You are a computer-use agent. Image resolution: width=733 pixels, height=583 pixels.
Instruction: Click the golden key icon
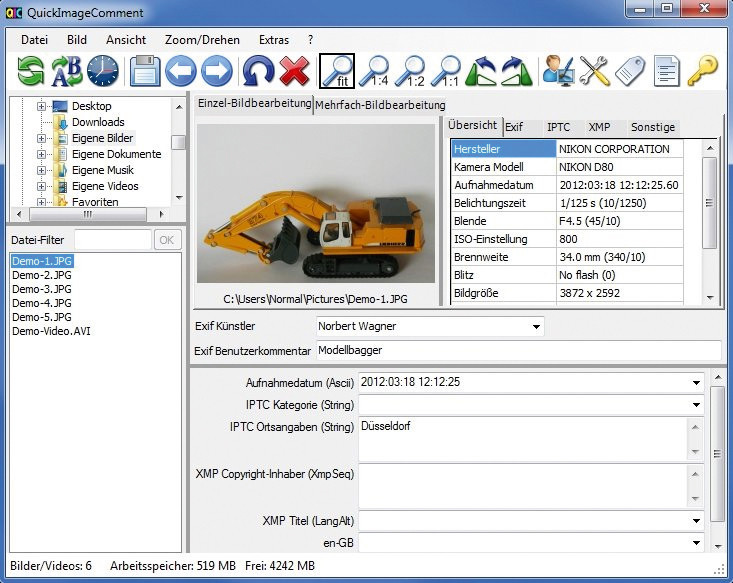[702, 71]
